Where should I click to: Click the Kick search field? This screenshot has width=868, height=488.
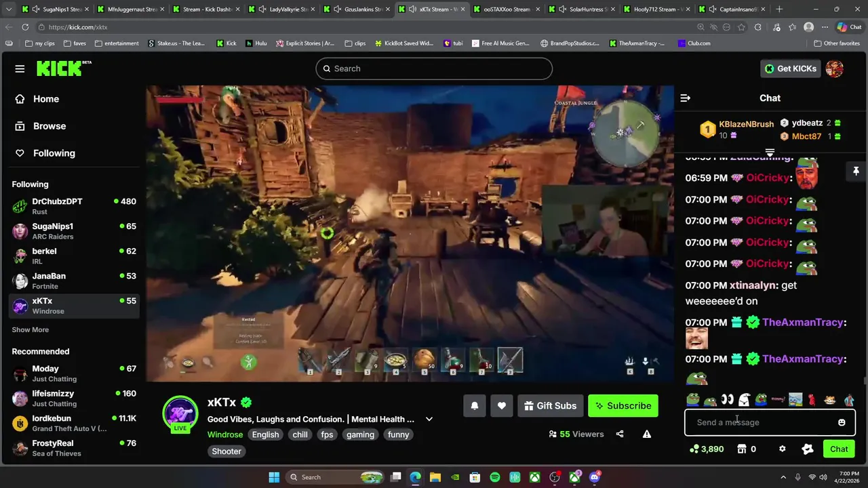434,68
